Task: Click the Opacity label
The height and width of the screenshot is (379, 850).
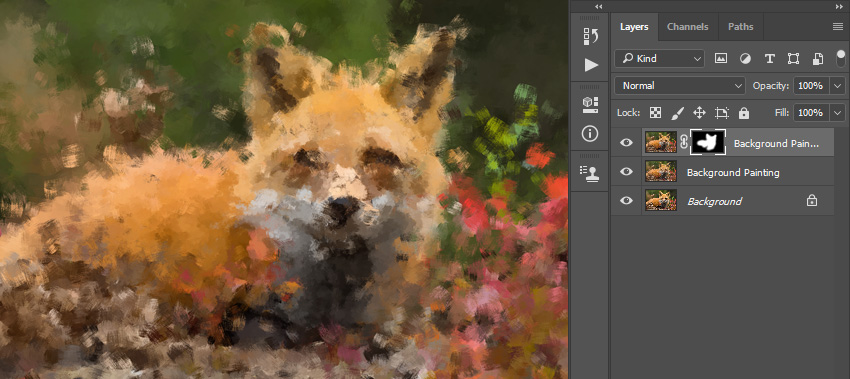Action: [771, 86]
